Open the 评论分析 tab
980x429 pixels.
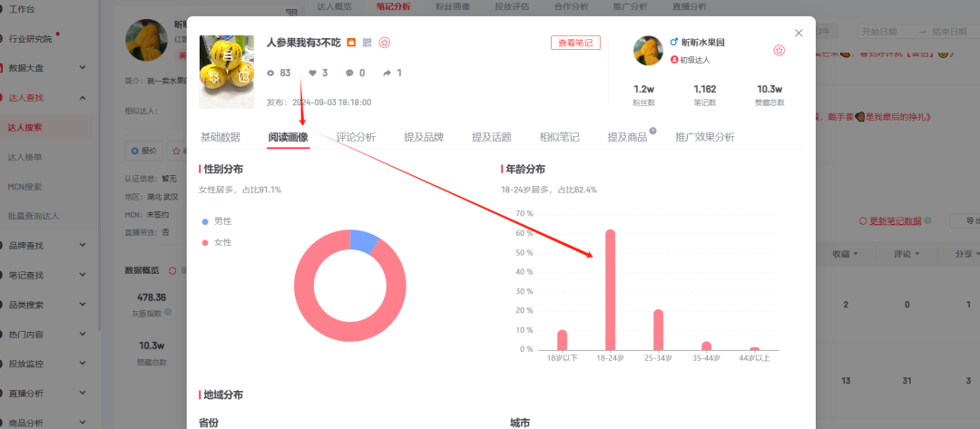click(356, 137)
